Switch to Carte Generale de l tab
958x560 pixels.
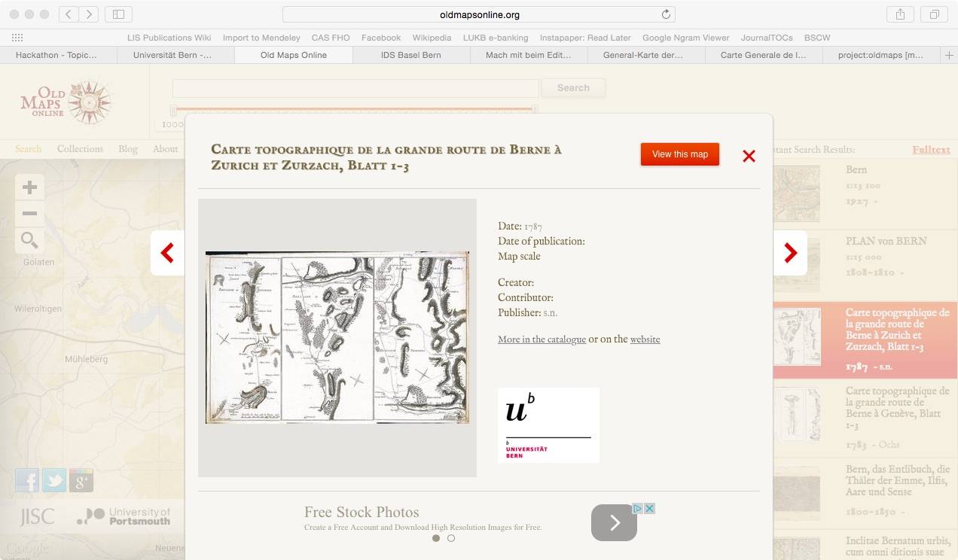[x=764, y=55]
